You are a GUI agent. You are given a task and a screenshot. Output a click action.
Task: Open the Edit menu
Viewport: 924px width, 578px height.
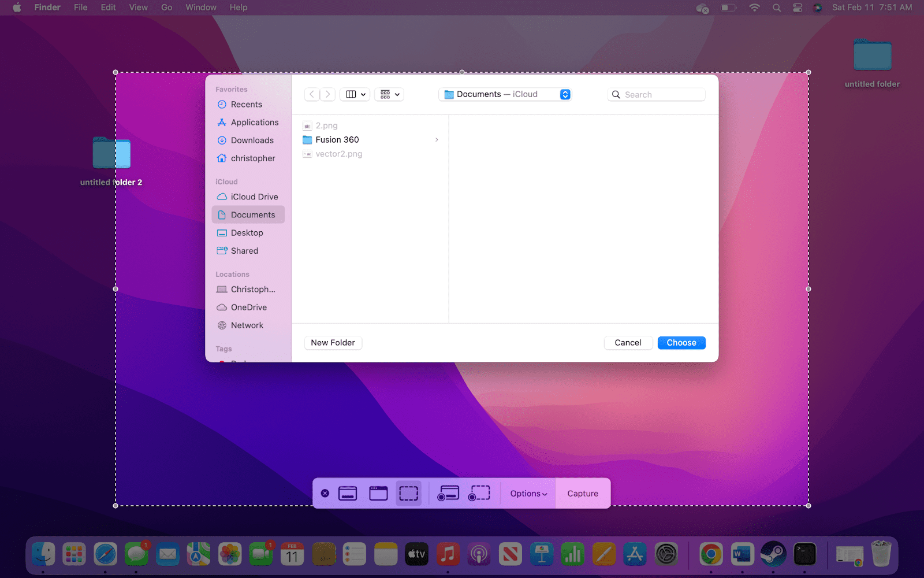(x=108, y=8)
